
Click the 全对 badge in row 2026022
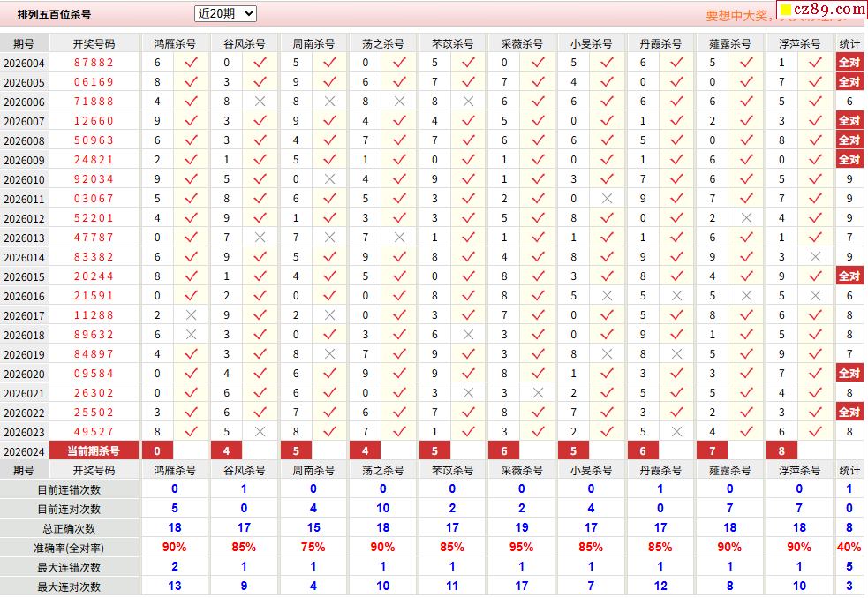pyautogui.click(x=849, y=412)
